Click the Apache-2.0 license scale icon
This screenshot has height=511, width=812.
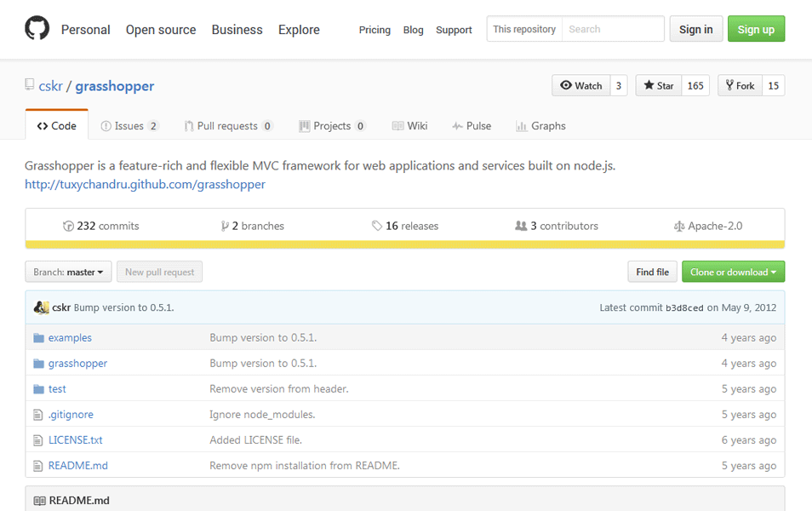click(679, 226)
